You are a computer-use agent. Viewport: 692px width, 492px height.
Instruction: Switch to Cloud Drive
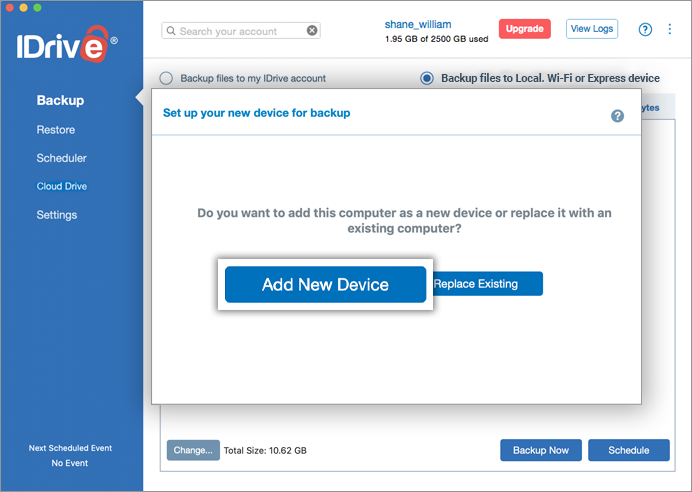click(x=62, y=186)
